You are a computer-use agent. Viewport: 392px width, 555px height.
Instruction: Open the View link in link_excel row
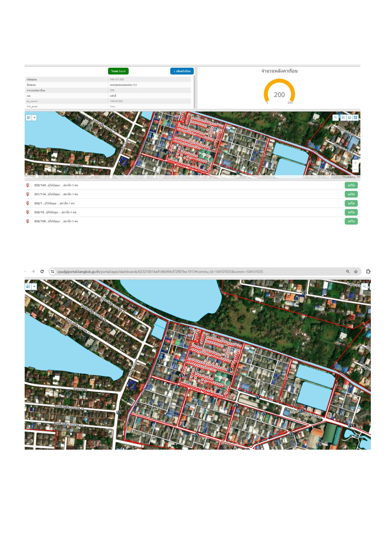coord(113,107)
